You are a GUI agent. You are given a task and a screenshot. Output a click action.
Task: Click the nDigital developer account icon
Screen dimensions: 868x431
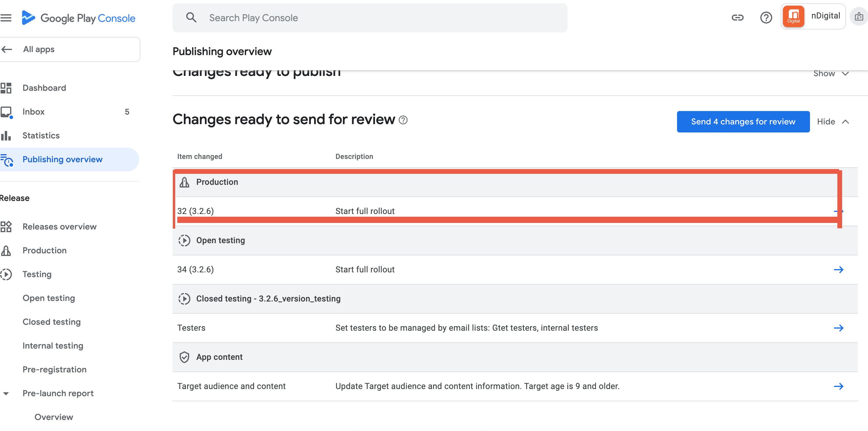[793, 17]
